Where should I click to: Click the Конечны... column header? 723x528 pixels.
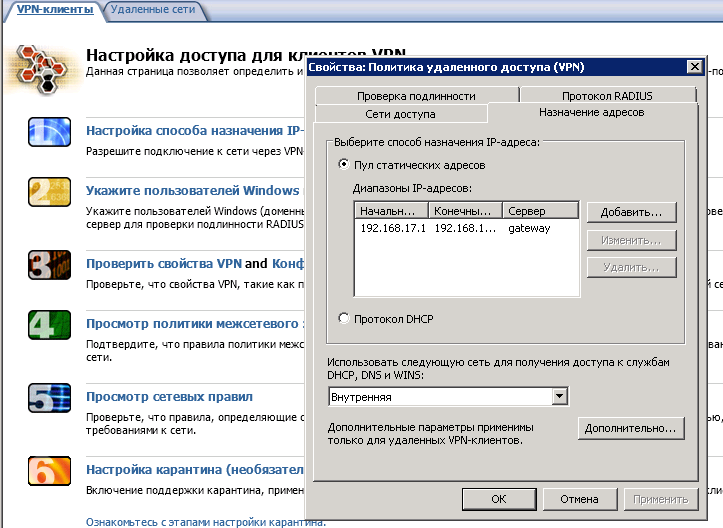tap(466, 210)
